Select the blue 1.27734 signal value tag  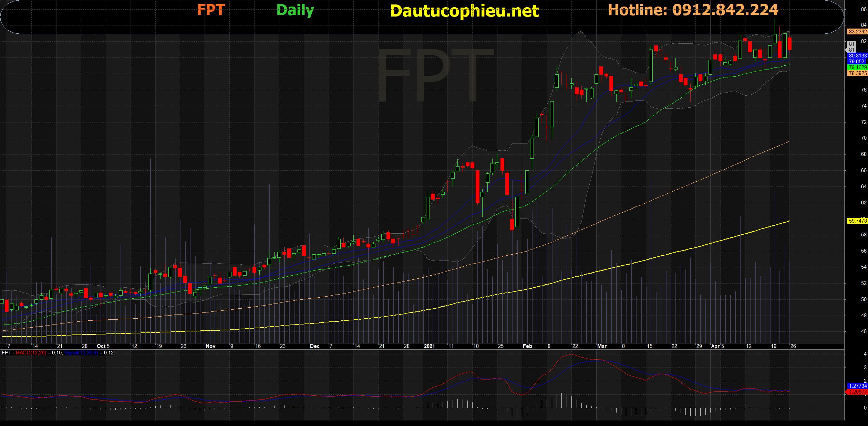pyautogui.click(x=857, y=386)
